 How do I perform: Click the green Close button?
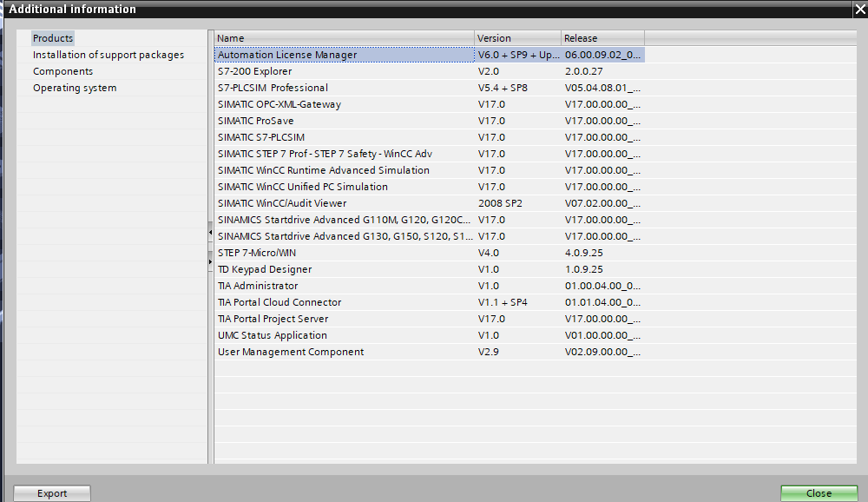819,493
